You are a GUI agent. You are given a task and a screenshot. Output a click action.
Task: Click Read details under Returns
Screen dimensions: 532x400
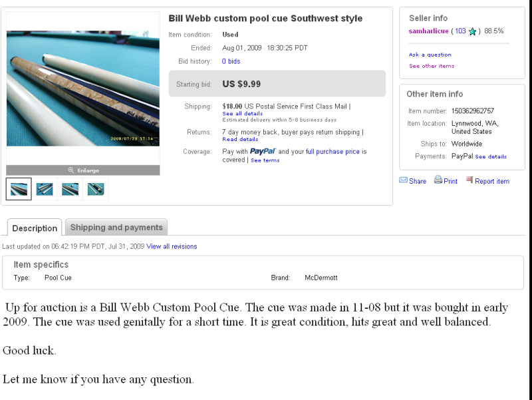pos(239,138)
